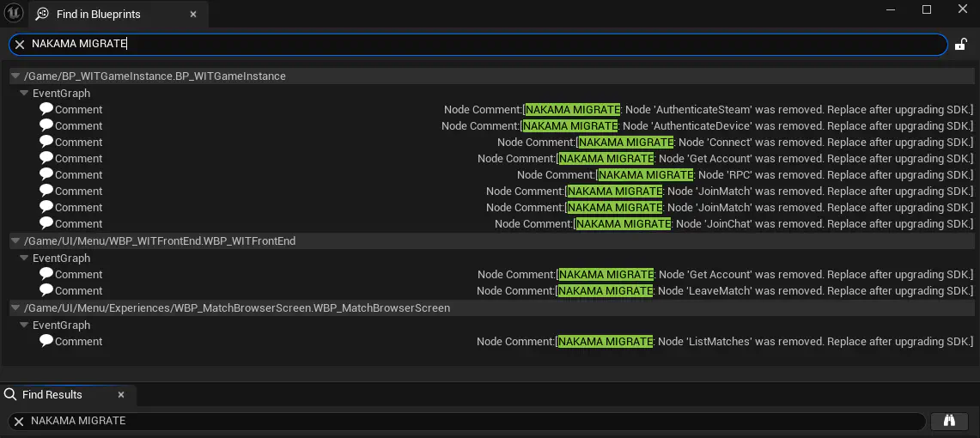Viewport: 980px width, 438px height.
Task: Select the Node 'LeaveMatch' was removed comment text
Action: click(x=725, y=290)
